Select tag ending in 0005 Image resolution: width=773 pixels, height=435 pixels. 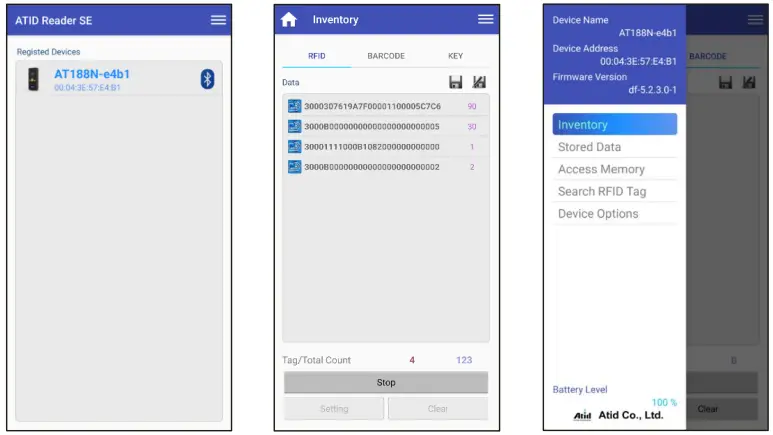386,126
